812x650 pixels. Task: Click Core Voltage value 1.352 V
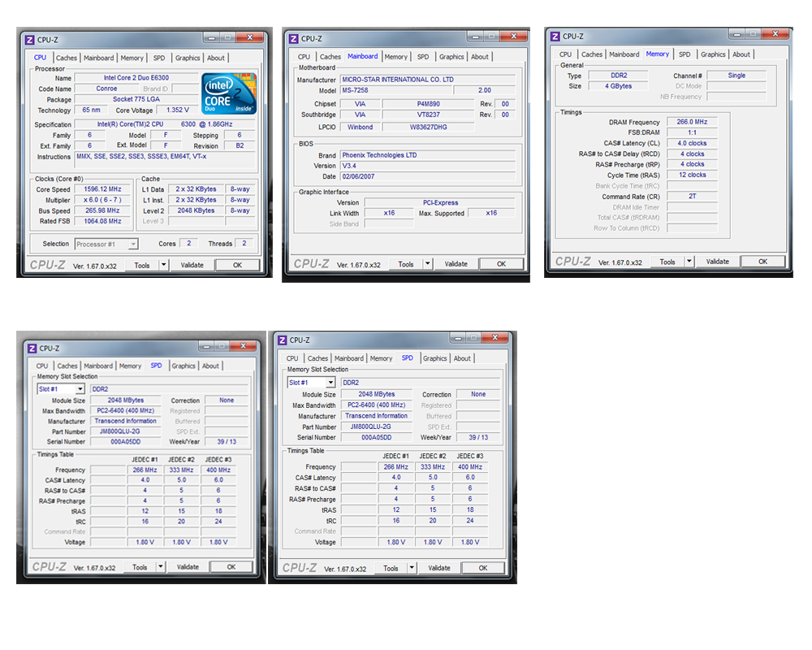[x=178, y=110]
